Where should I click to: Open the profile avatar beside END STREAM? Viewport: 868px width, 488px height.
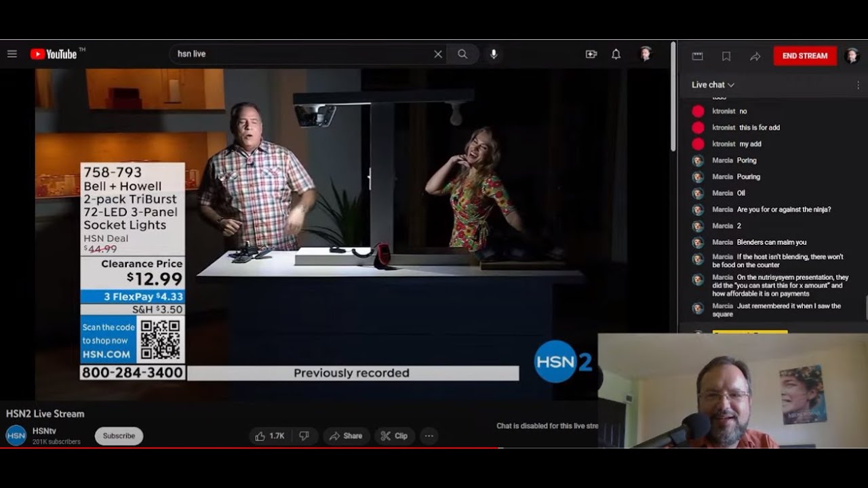point(852,56)
